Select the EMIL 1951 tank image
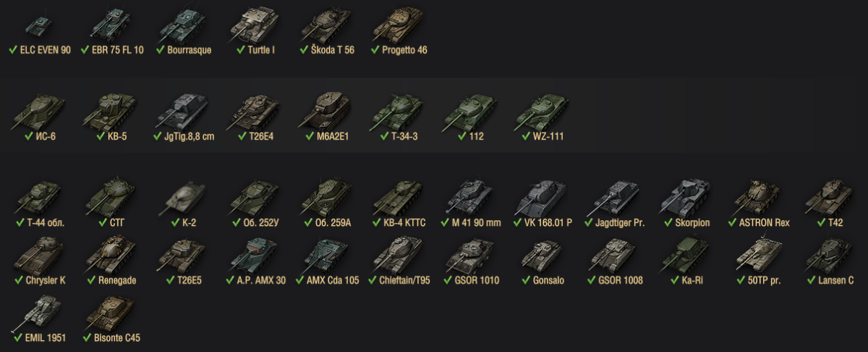This screenshot has width=868, height=352. [x=39, y=311]
